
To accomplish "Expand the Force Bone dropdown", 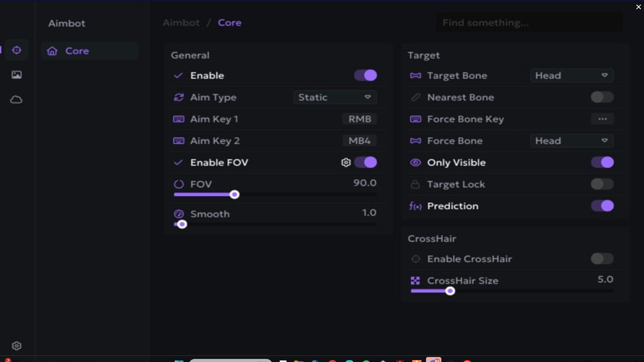I will [x=571, y=141].
